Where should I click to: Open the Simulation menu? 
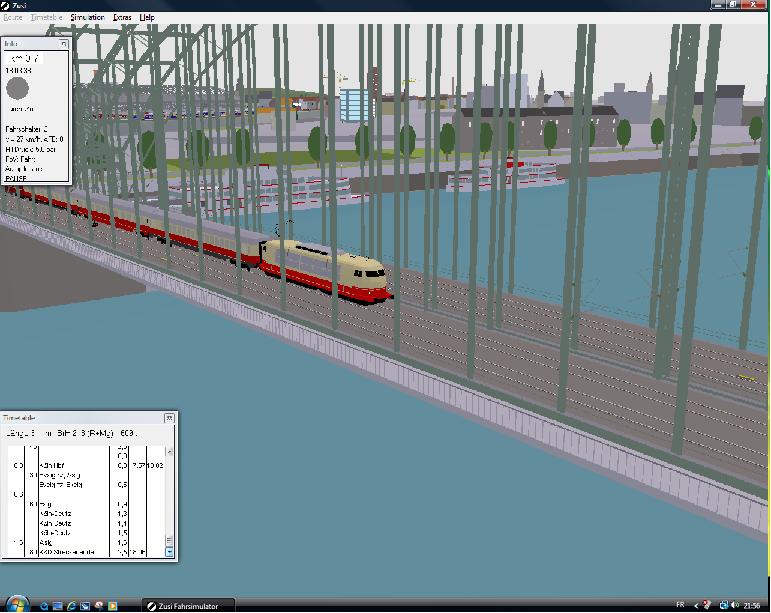(x=88, y=17)
